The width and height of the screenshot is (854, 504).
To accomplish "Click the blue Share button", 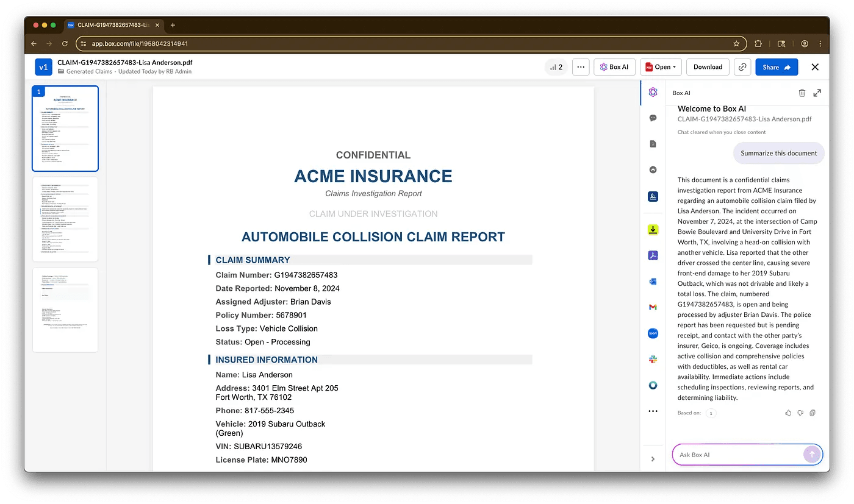I will pos(777,67).
